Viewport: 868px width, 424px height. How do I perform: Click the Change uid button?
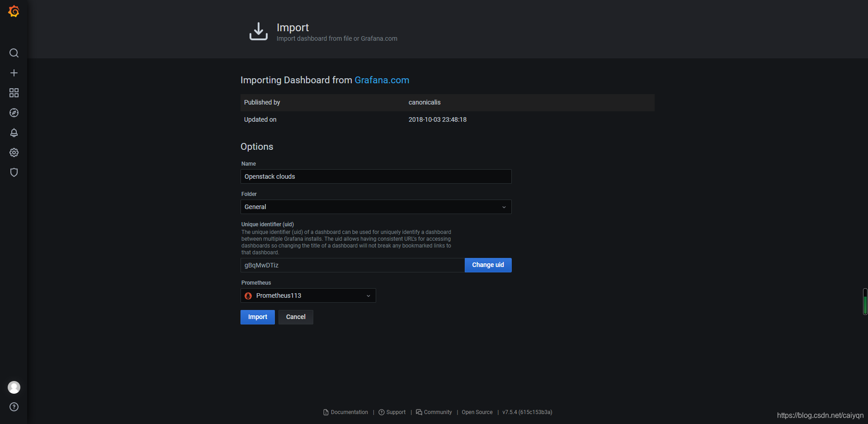488,265
